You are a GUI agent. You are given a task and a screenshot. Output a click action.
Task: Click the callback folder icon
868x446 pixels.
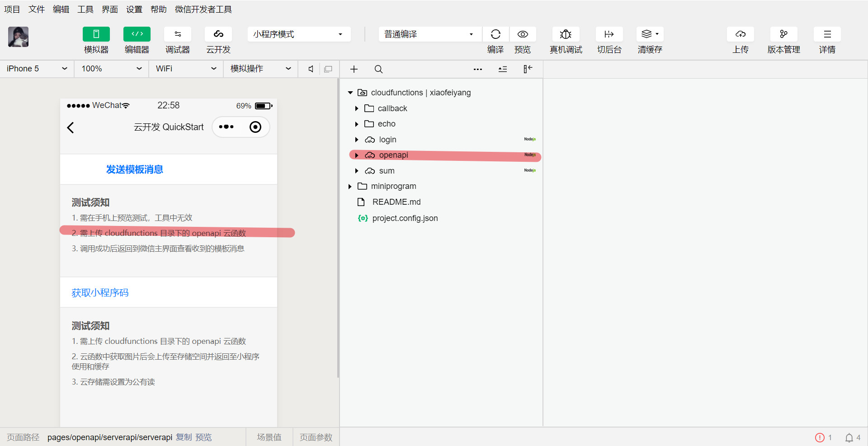[369, 108]
